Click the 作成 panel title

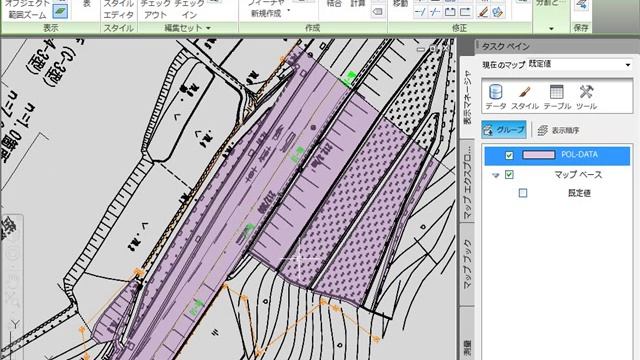pyautogui.click(x=312, y=28)
